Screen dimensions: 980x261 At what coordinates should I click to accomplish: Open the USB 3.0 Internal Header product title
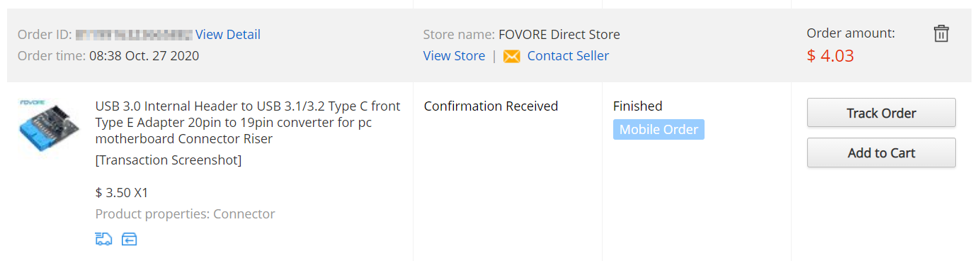[x=248, y=122]
